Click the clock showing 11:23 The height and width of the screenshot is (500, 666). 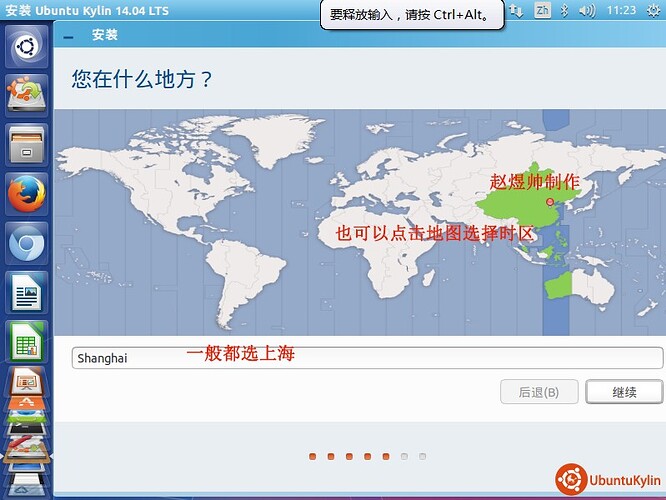point(621,10)
